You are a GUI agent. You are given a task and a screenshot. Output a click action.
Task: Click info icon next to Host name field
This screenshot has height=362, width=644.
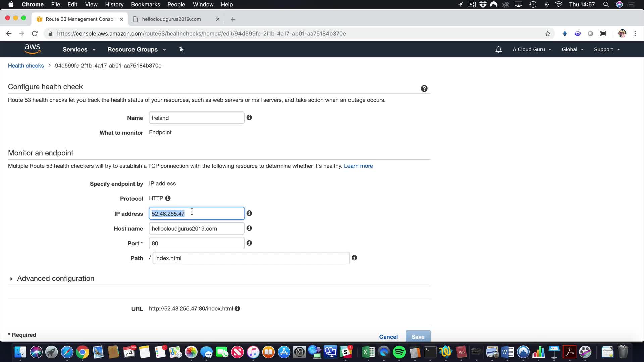pos(249,228)
